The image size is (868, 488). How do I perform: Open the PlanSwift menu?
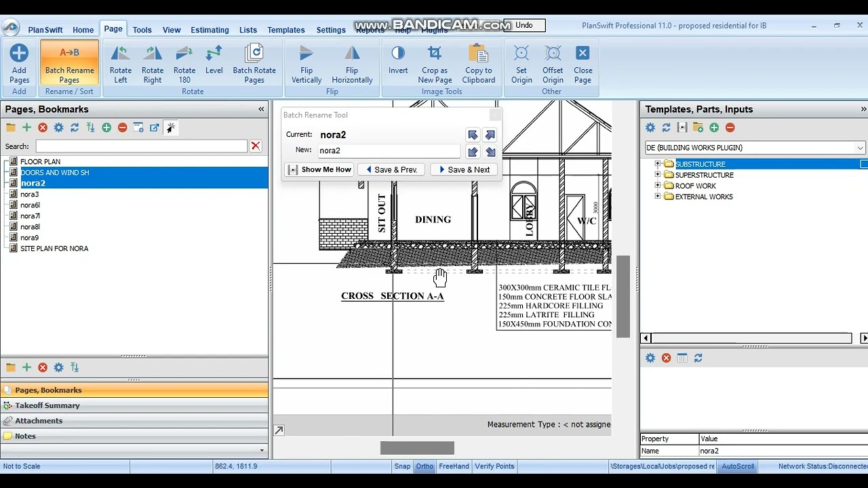(x=45, y=30)
